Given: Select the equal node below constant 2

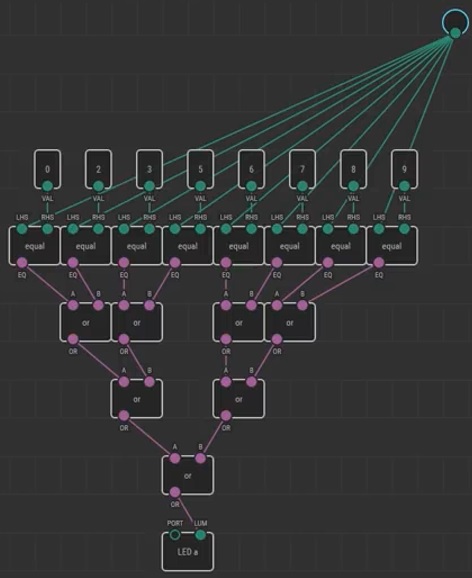Looking at the screenshot, I should 86,246.
